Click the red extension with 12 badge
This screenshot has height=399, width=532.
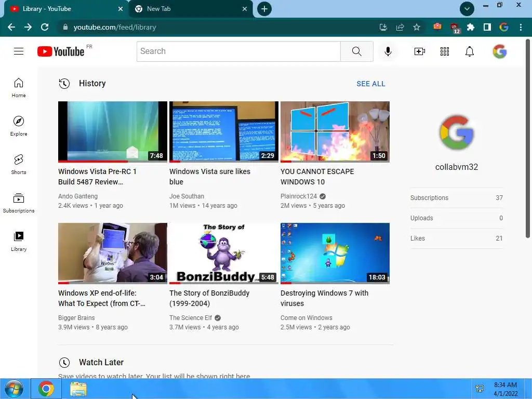[x=455, y=28]
